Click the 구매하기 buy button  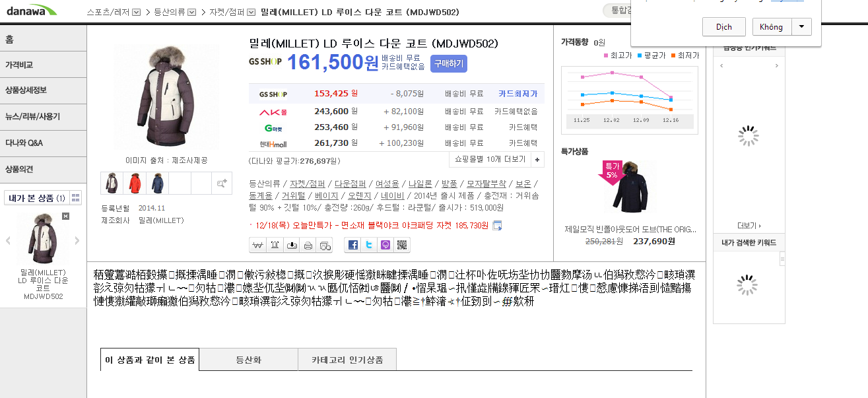click(x=449, y=63)
